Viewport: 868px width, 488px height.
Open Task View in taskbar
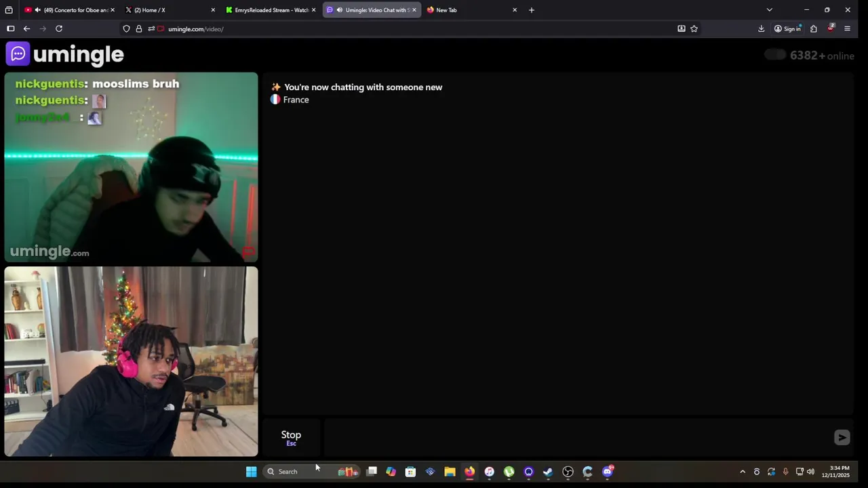(x=372, y=472)
